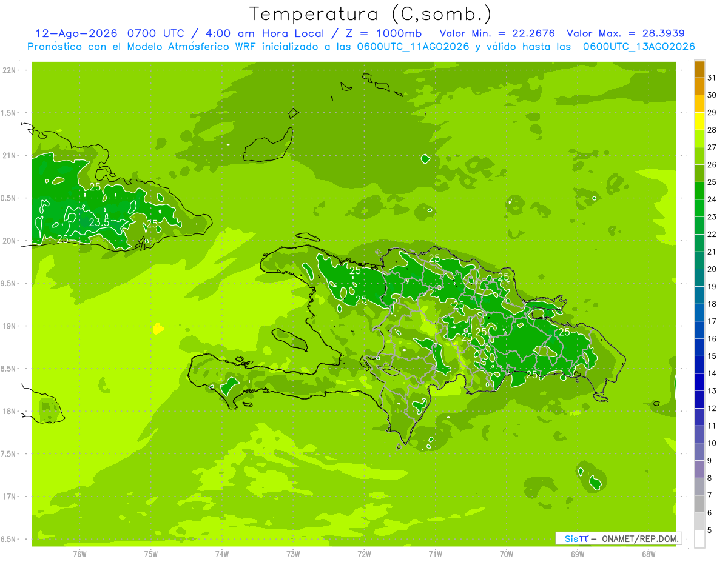The image size is (728, 562).
Task: Pick the amber swatch between 29 and 30
Action: (x=699, y=104)
